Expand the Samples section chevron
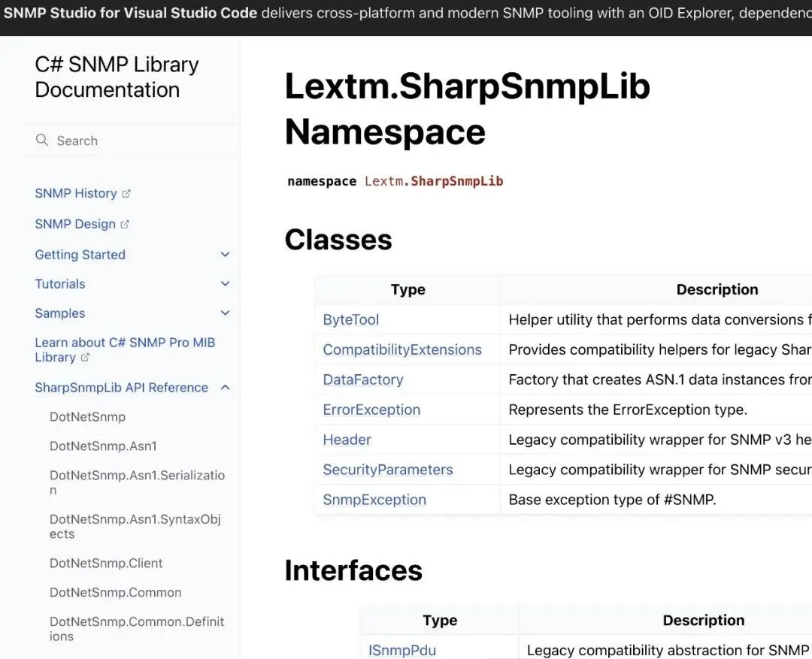Screen dimensions: 812x659 point(226,313)
